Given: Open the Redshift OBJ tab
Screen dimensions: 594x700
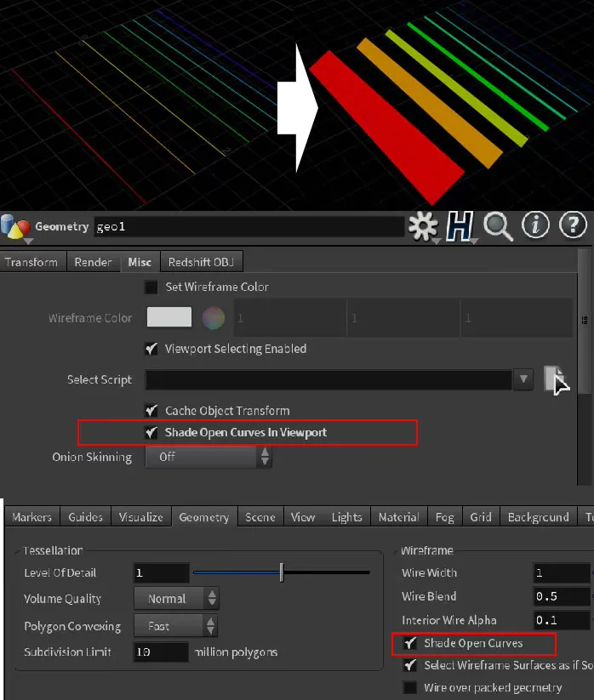Looking at the screenshot, I should [202, 262].
